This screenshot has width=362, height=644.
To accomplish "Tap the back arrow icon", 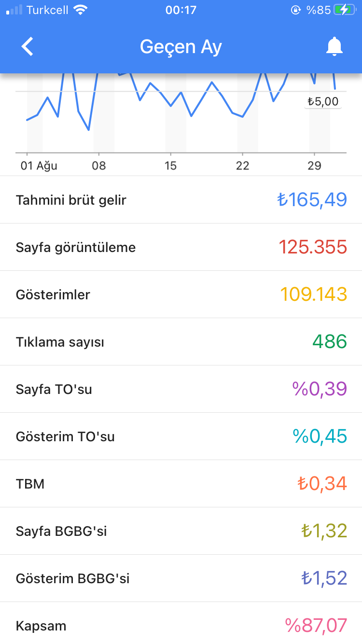I will coord(28,47).
